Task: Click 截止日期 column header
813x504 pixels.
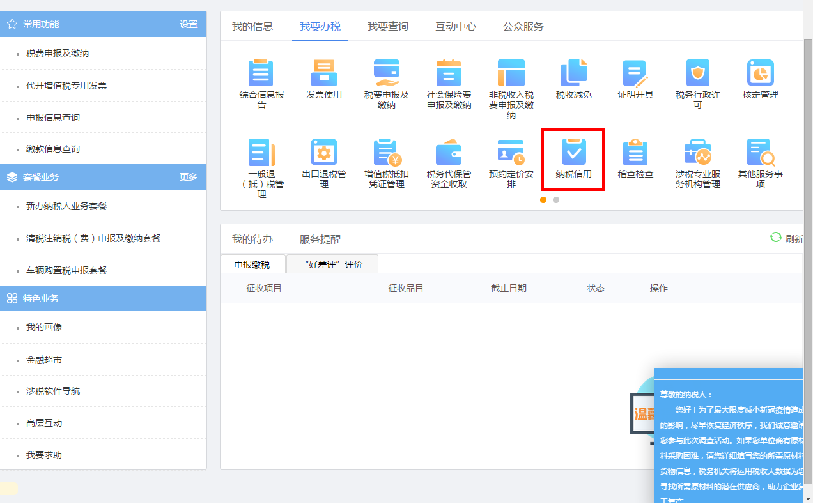Action: pyautogui.click(x=509, y=288)
